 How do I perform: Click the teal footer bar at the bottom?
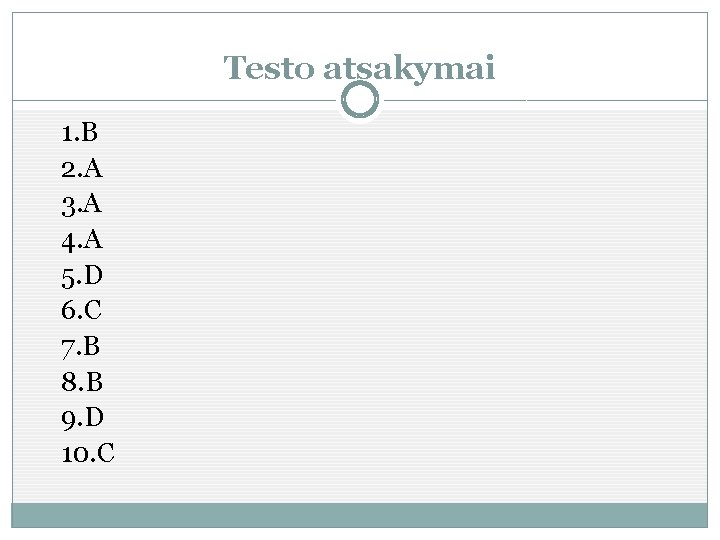click(x=360, y=515)
